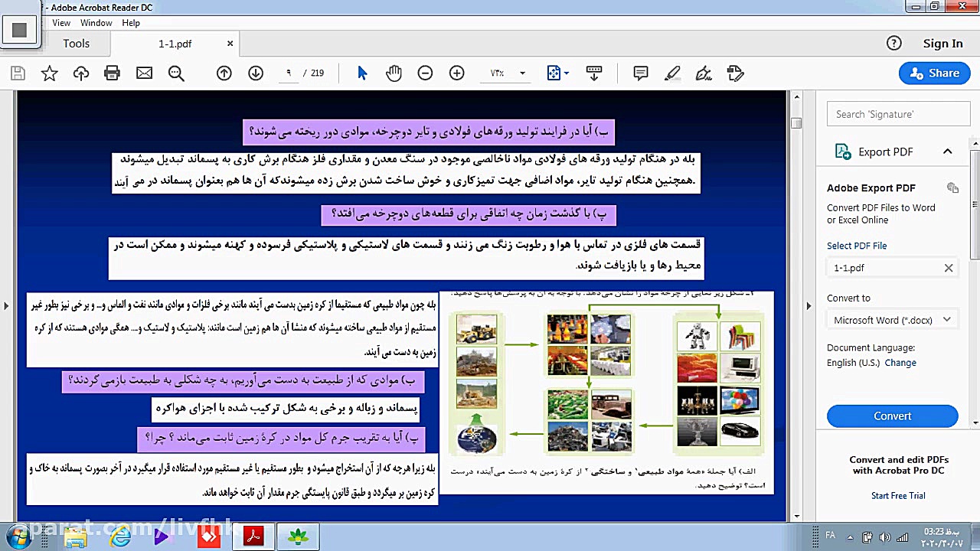Open the Find search tool

(176, 73)
